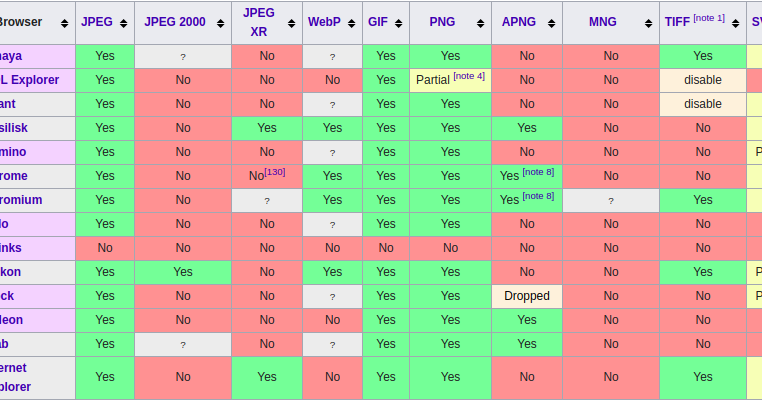Follow note 8 in the Chrome row
762x400 pixels.
coord(538,172)
